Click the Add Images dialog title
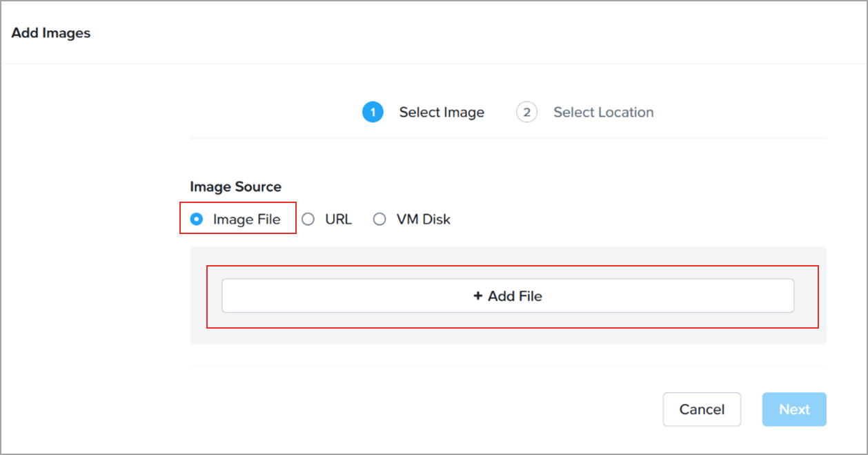868x455 pixels. click(x=51, y=32)
